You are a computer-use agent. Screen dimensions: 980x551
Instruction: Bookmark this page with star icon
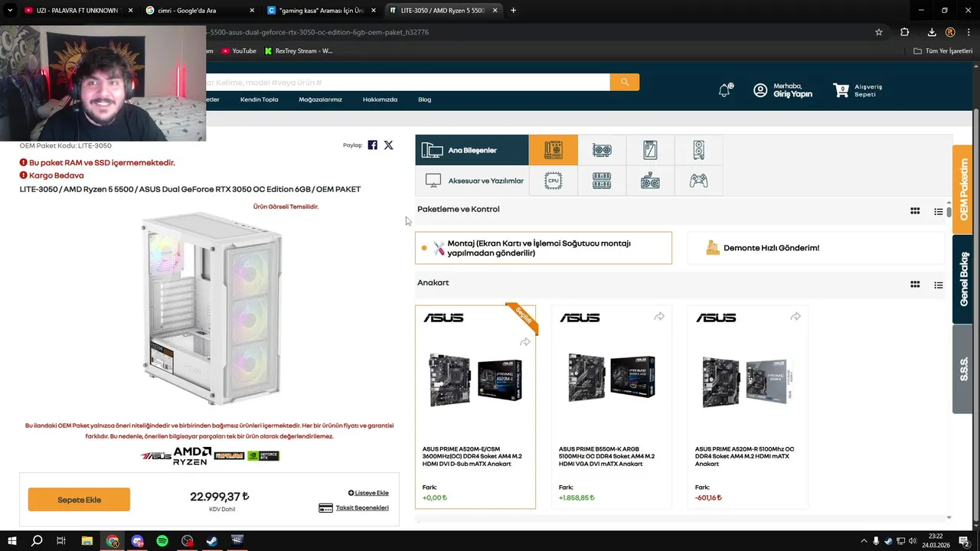tap(879, 32)
